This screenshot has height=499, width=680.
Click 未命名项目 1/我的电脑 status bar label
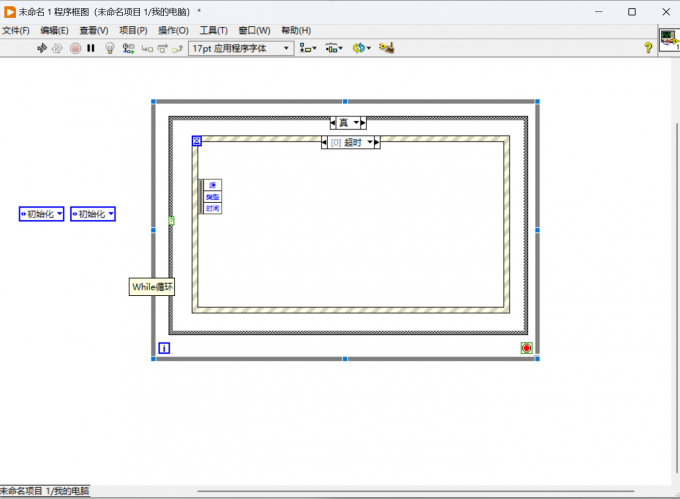pos(45,491)
